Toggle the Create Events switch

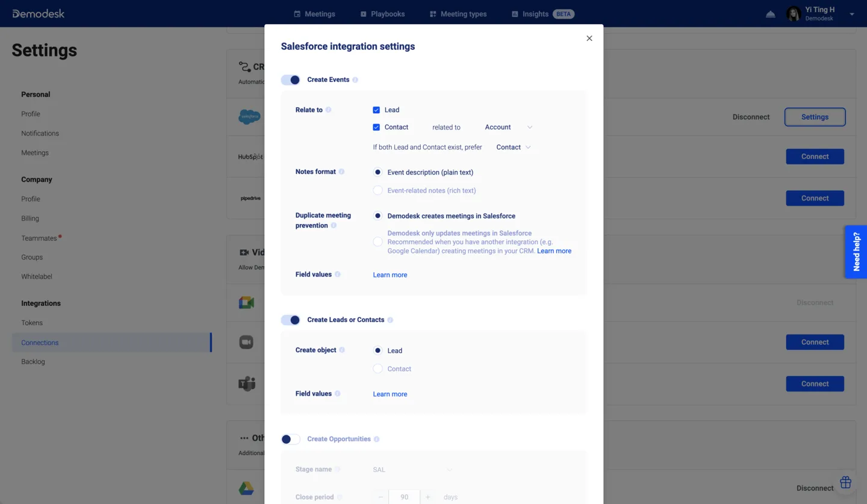click(x=291, y=79)
